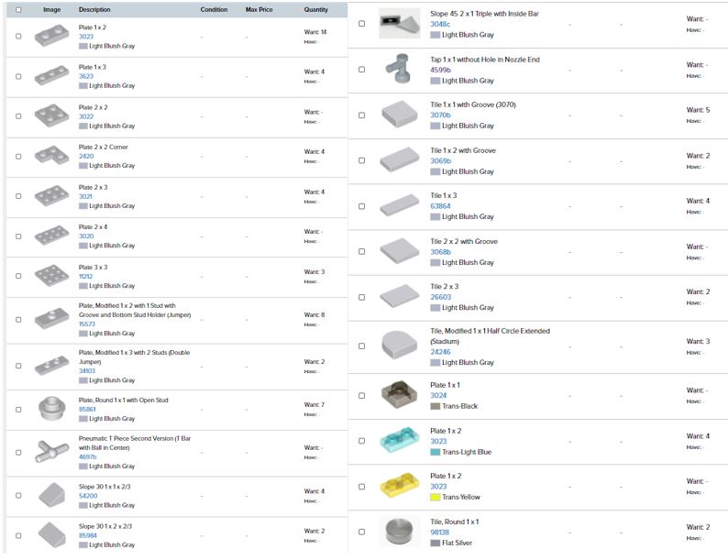The image size is (728, 560).
Task: Open the Slope 45 2 x 1 Triple image
Action: point(399,24)
